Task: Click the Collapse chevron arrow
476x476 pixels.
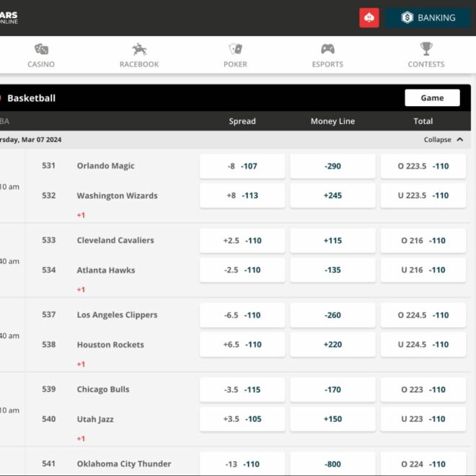Action: click(x=460, y=140)
